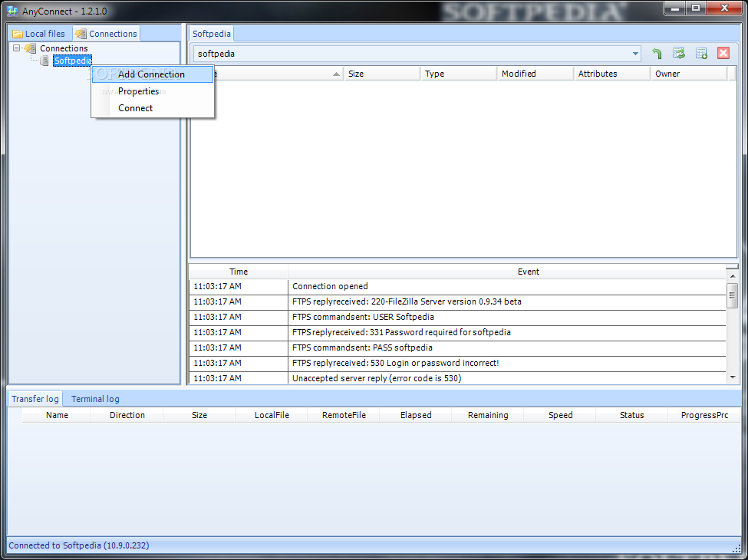Click the refresh listing icon
Screen dimensions: 748x560
(679, 54)
